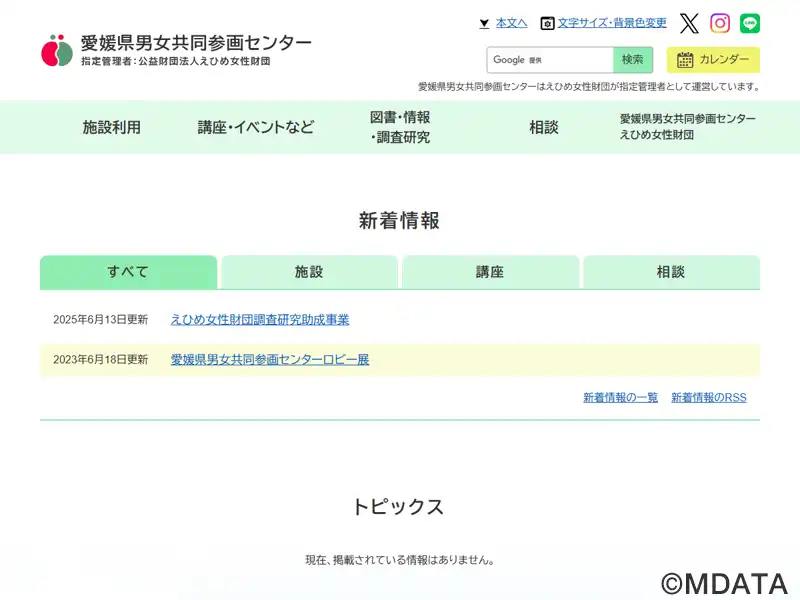This screenshot has height=600, width=800.
Task: Click 現在、掲載されている情報はありません text
Action: coord(399,560)
